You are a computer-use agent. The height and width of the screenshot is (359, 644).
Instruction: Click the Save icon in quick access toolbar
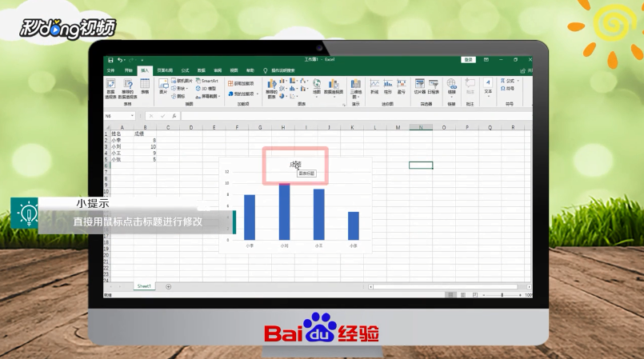click(x=110, y=60)
